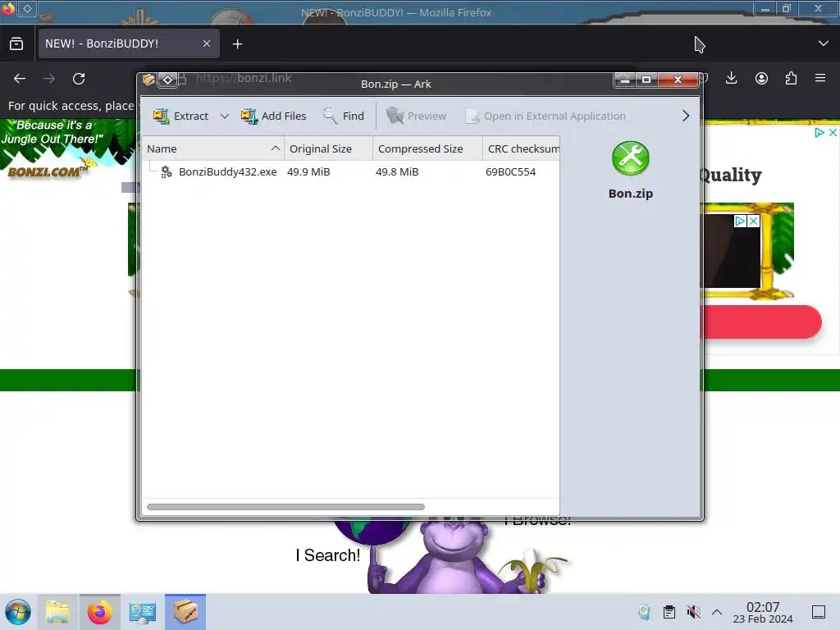Click the BONZI.COM logo on page
Screen dimensions: 840x630
pos(47,171)
